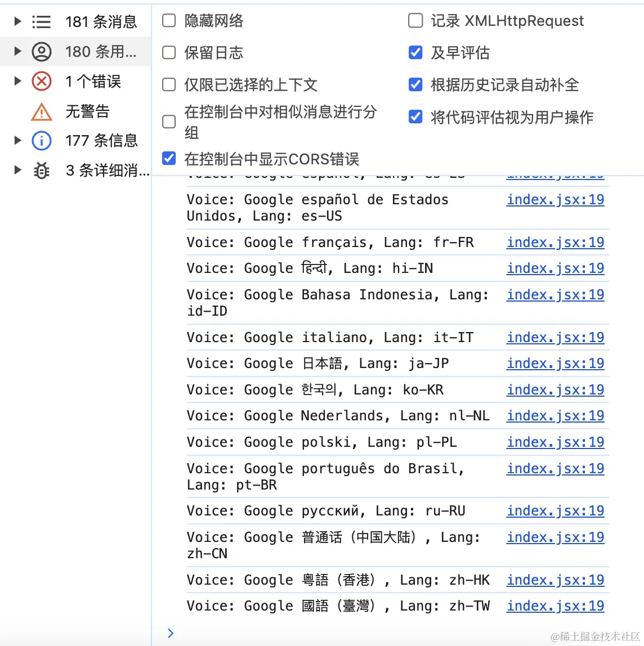
Task: Open index.jsx:19 link for ru-RU voice
Action: 556,512
